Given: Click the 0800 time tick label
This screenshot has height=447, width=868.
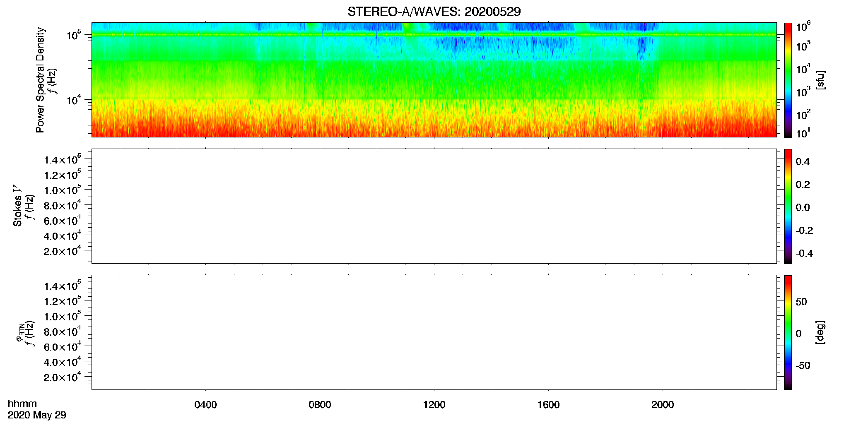Looking at the screenshot, I should coord(320,405).
